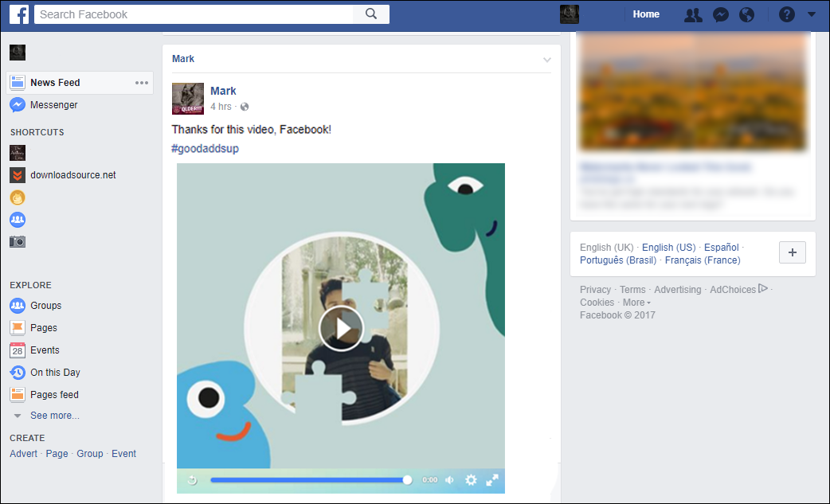Open the downloadsource.net shortcut
The image size is (830, 504).
(x=73, y=175)
